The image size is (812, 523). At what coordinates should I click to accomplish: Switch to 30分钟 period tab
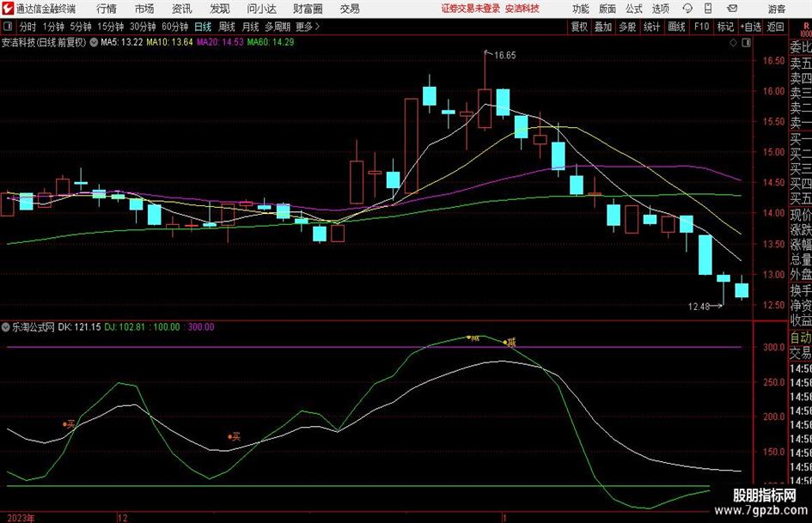[143, 27]
